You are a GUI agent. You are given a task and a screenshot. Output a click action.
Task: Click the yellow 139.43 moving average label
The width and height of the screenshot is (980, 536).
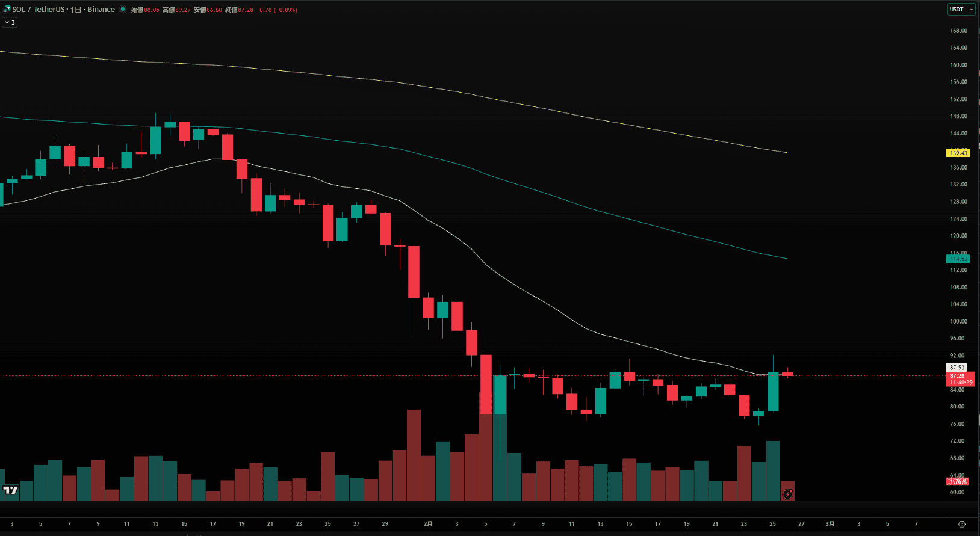coord(958,153)
